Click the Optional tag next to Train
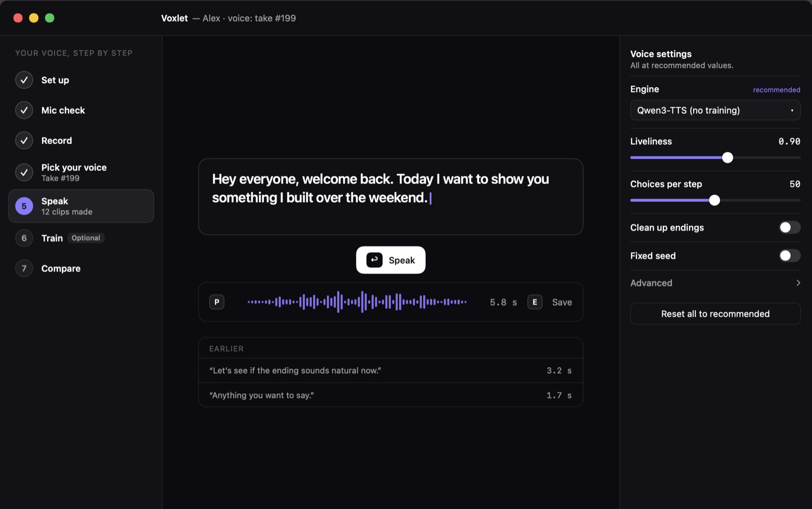 86,238
